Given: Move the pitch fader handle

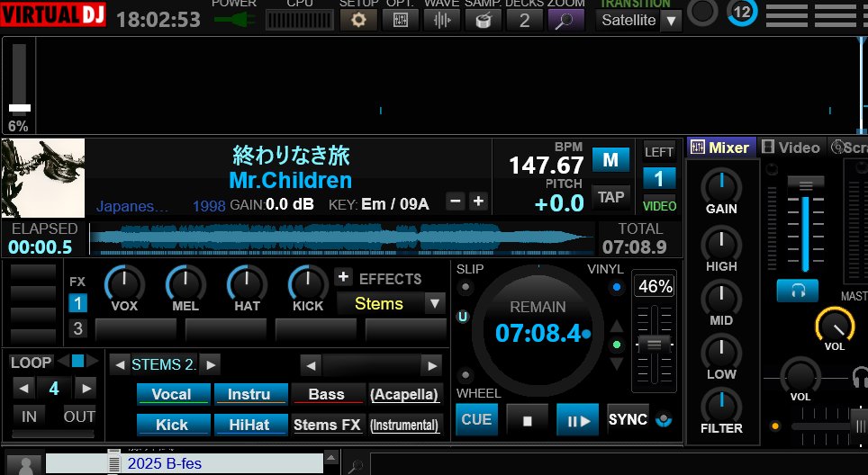Looking at the screenshot, I should click(x=654, y=345).
